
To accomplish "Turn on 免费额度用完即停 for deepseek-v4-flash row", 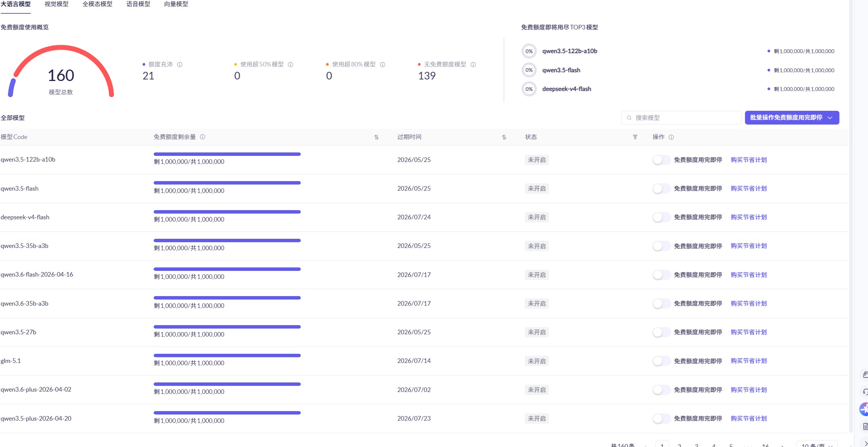I will coord(662,217).
